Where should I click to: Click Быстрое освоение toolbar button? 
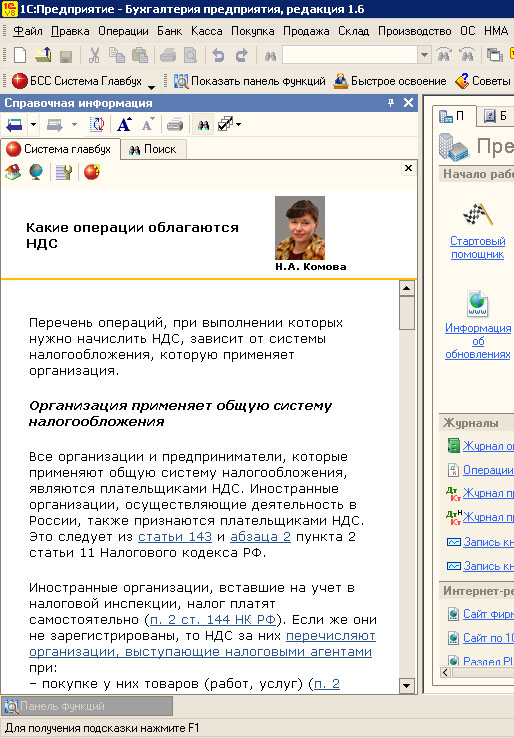pos(390,81)
